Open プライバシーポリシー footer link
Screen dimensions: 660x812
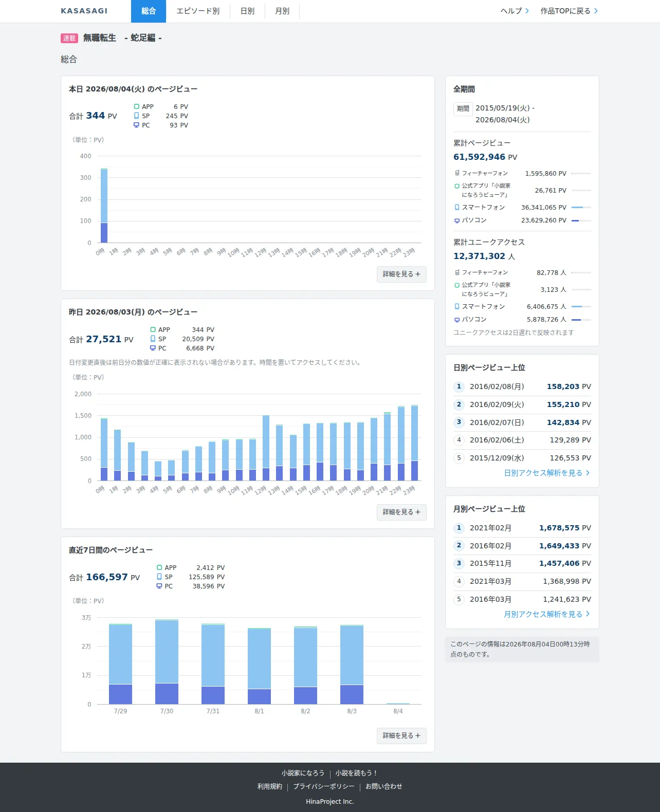coord(323,786)
